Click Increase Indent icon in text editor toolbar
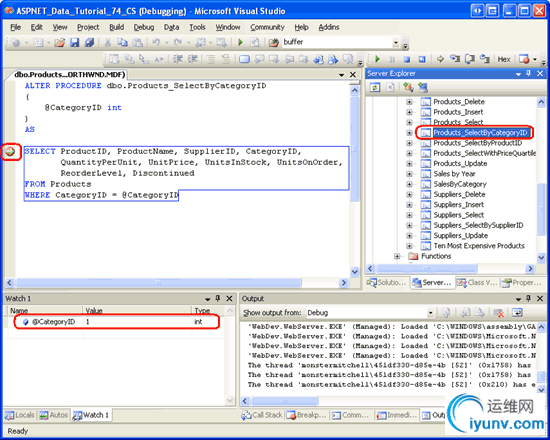Screen dimensions: 550x440 coord(193,59)
